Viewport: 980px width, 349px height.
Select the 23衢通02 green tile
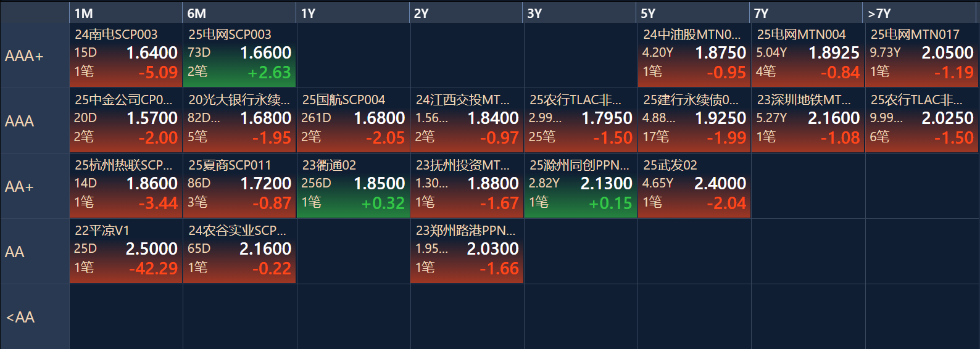pyautogui.click(x=353, y=186)
